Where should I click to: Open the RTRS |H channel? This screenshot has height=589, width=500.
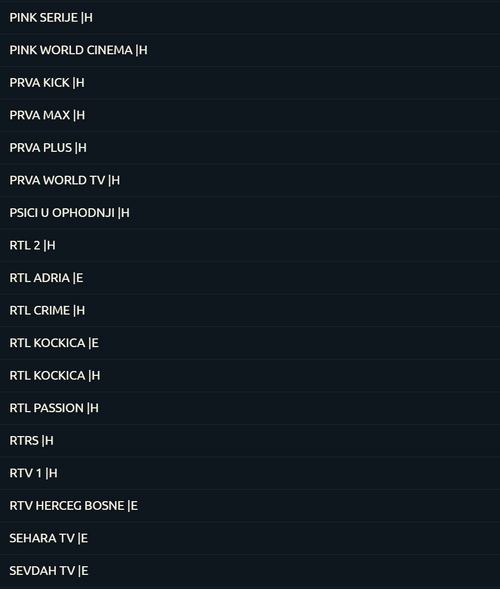pos(250,441)
